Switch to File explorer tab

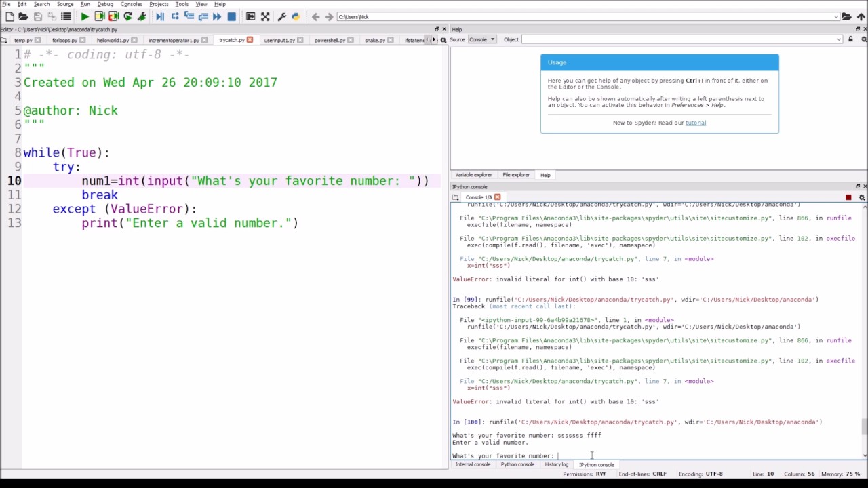click(516, 175)
